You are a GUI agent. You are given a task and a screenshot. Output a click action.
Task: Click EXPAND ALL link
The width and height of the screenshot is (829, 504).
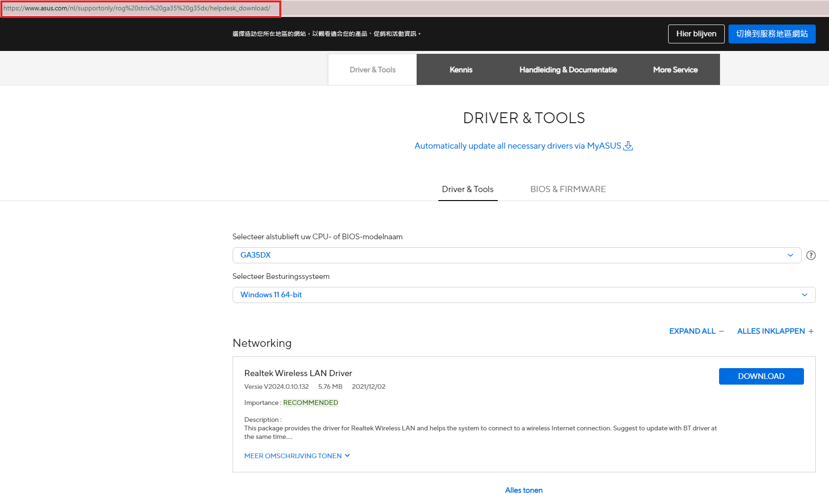click(x=696, y=331)
